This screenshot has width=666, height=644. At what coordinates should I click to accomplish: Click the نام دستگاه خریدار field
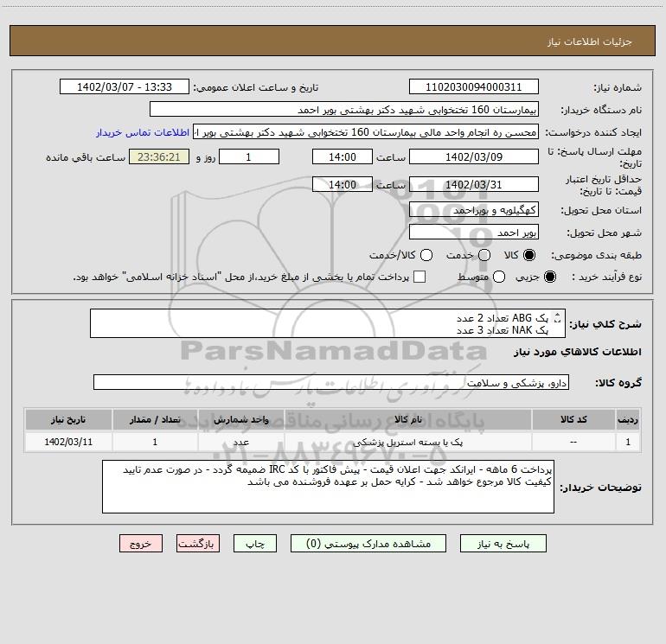click(x=344, y=110)
